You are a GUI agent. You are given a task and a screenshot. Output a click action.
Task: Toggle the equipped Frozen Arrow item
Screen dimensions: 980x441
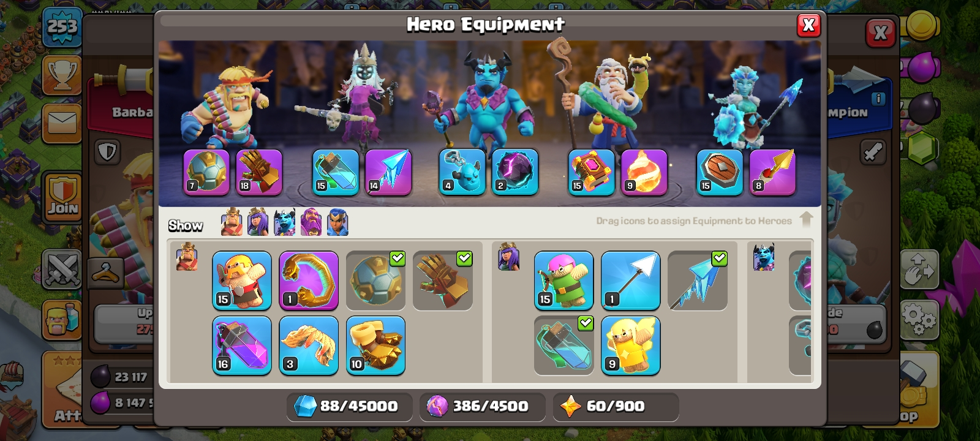698,281
